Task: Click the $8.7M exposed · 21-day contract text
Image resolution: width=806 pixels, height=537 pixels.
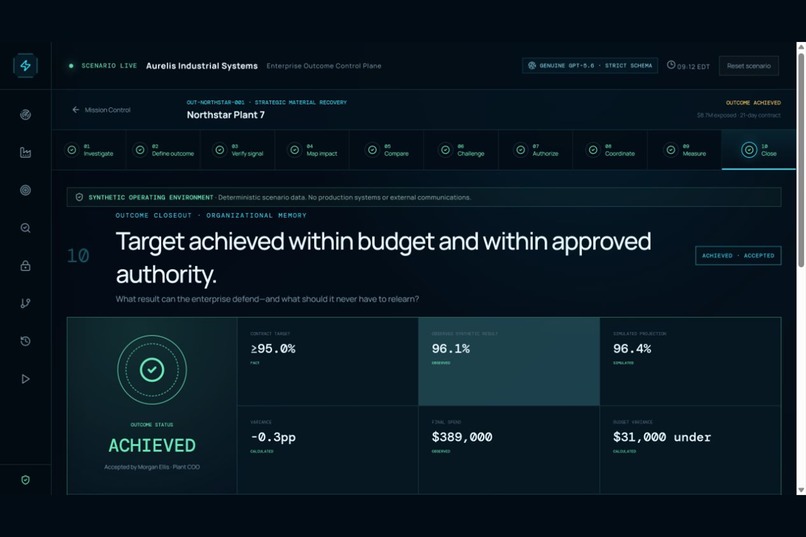Action: 739,115
